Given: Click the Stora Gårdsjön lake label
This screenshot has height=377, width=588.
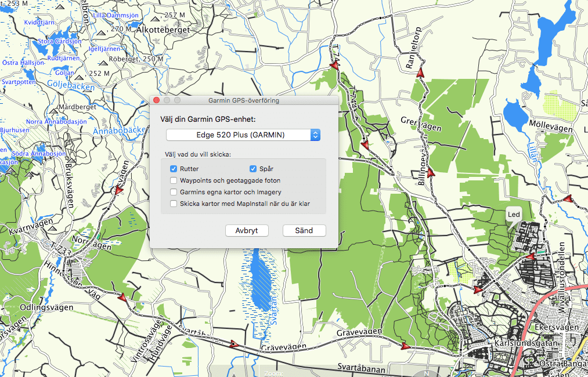Looking at the screenshot, I should [60, 41].
